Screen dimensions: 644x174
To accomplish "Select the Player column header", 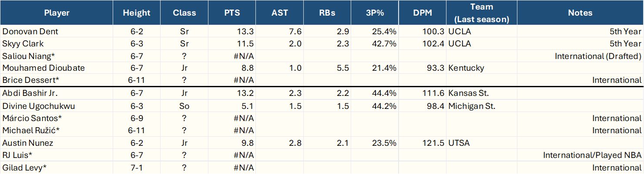I will pos(57,13).
